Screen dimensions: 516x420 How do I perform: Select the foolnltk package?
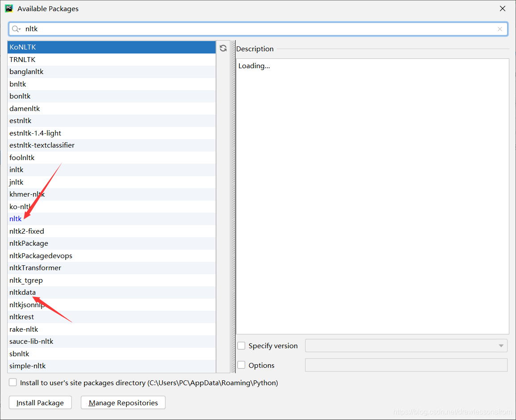coord(112,157)
